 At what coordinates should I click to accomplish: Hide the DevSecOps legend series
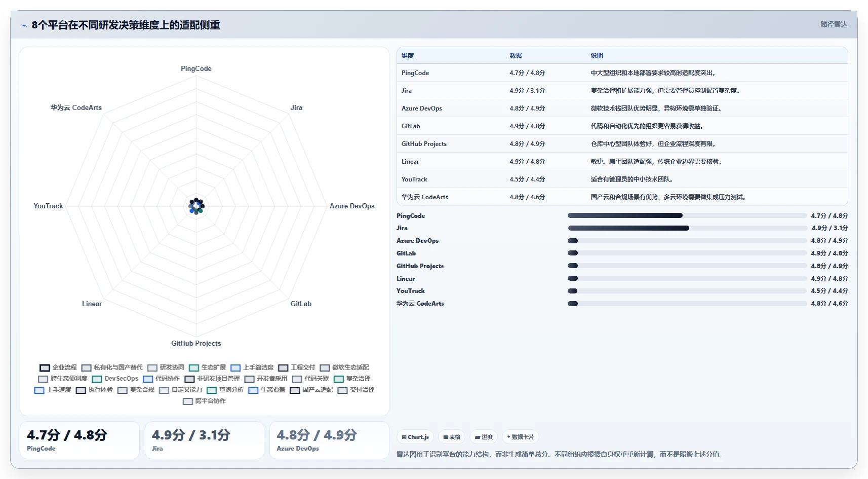tap(115, 379)
